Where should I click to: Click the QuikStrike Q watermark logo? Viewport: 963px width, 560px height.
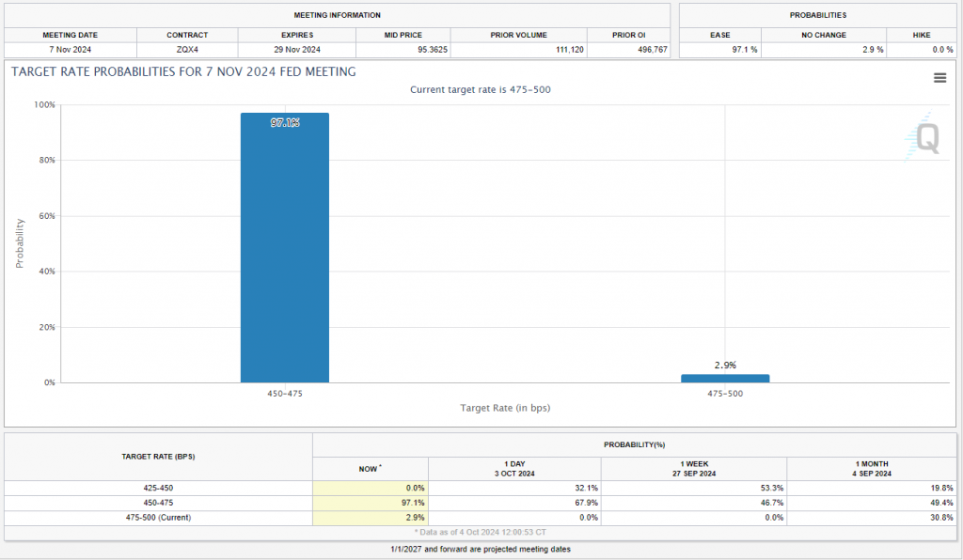click(926, 139)
